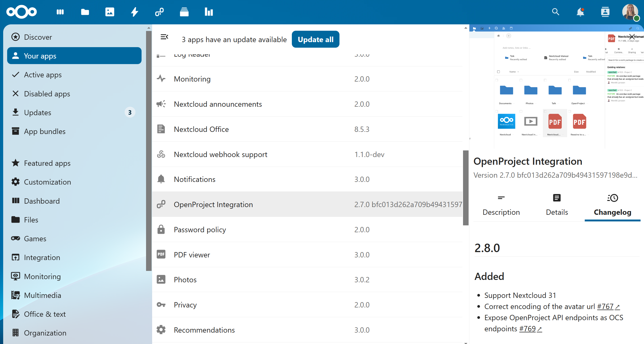Open the OpenProject link icon in top bar

[x=159, y=12]
